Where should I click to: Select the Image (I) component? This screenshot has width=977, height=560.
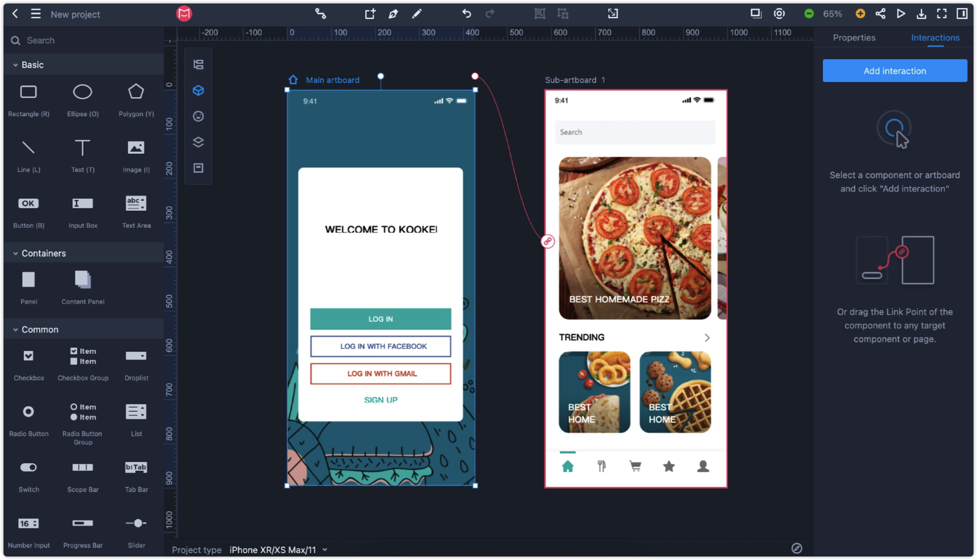point(136,156)
